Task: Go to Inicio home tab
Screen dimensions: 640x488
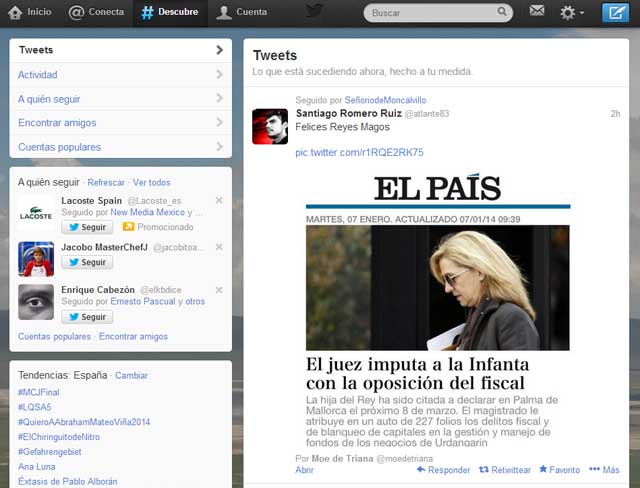Action: click(x=30, y=12)
